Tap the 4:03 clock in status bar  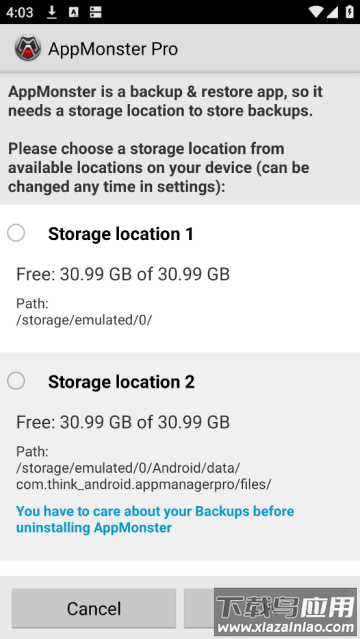[20, 12]
